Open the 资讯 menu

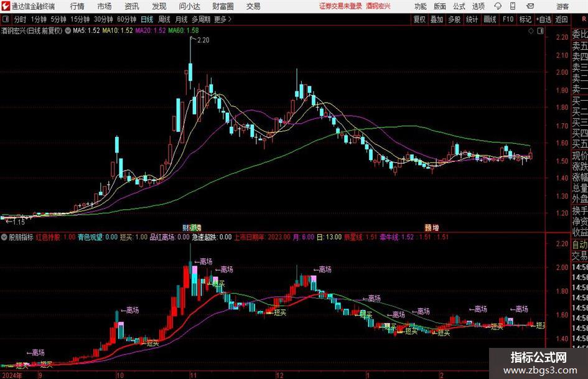(132, 6)
